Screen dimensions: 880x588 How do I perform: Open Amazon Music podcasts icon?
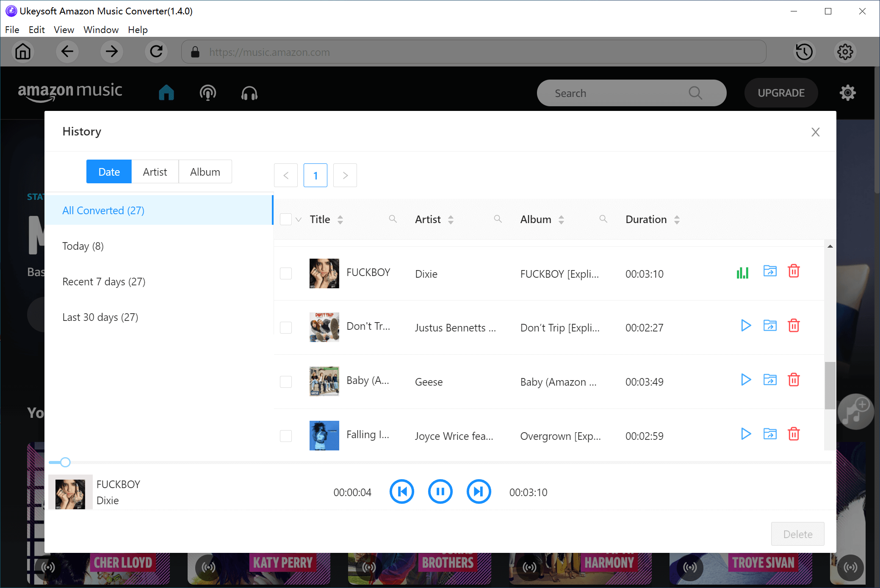[208, 93]
